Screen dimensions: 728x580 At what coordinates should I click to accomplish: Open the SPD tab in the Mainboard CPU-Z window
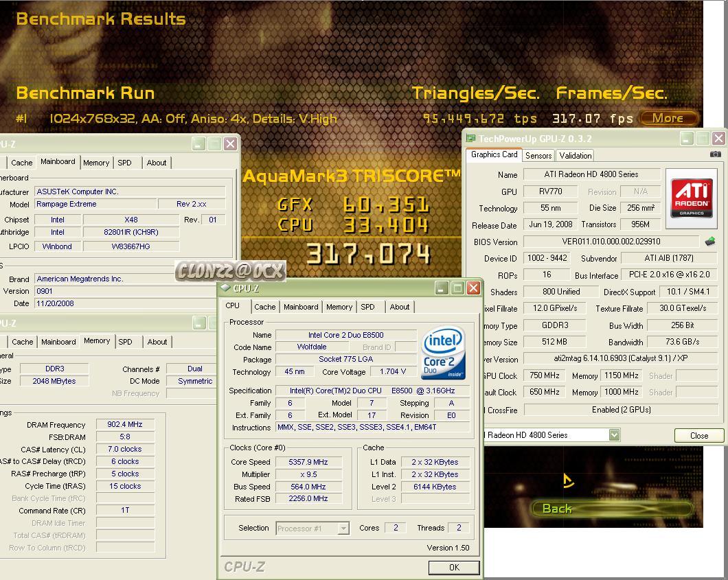(124, 163)
